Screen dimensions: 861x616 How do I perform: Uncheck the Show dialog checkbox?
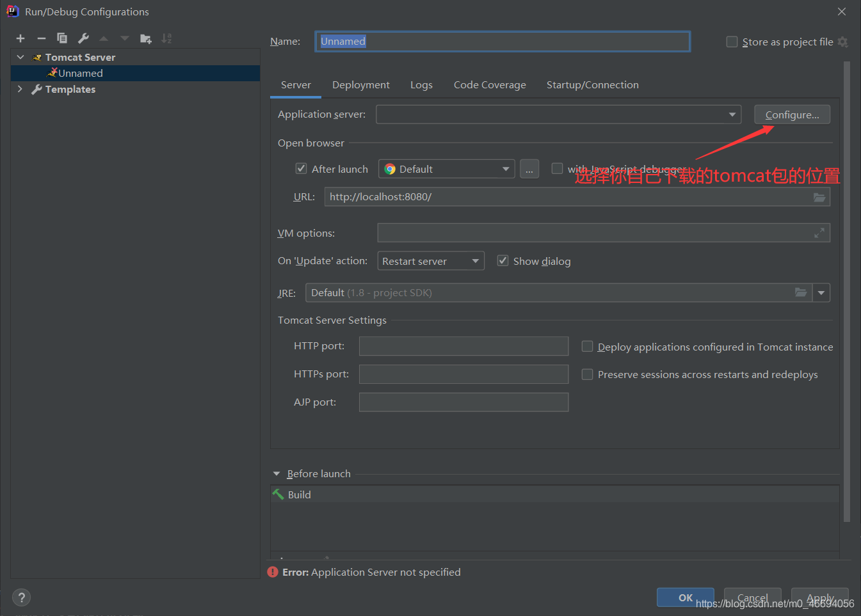(503, 260)
